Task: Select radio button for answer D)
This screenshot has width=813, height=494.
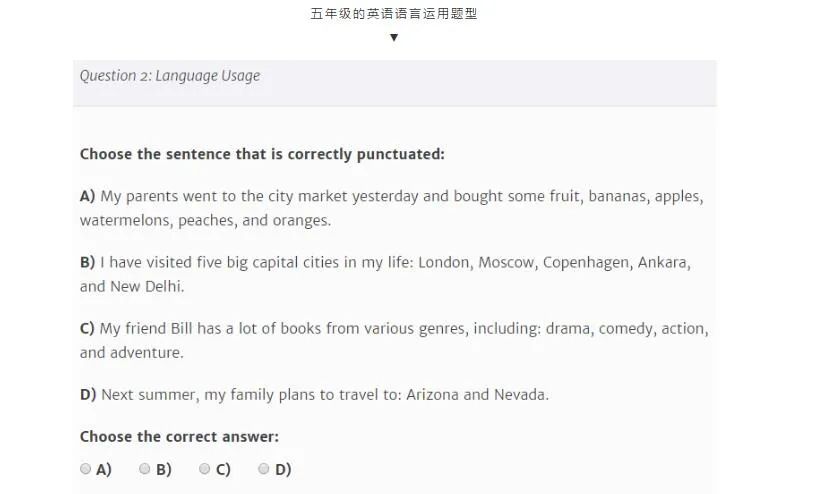Action: [263, 469]
